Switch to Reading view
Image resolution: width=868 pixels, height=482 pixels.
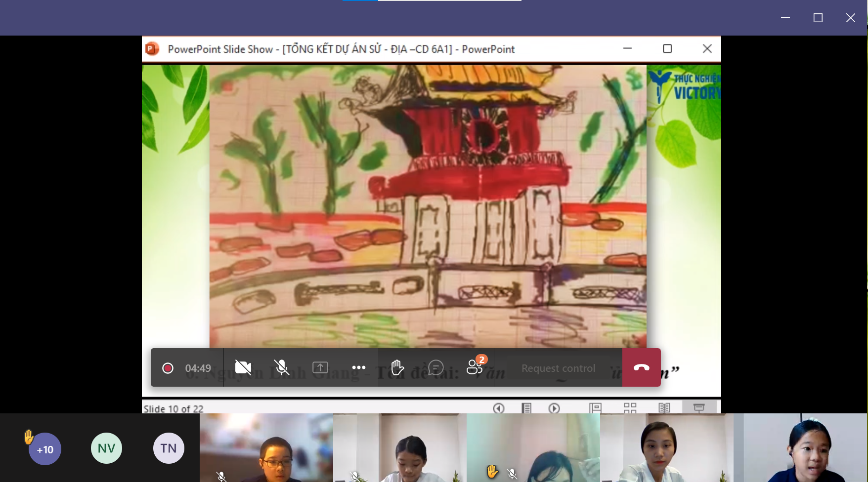coord(664,408)
